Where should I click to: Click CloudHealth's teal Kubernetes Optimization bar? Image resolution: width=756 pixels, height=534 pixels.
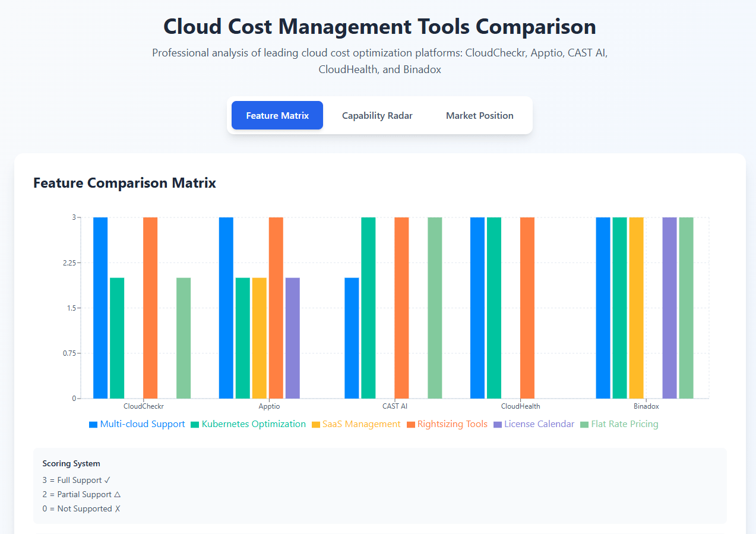click(494, 308)
